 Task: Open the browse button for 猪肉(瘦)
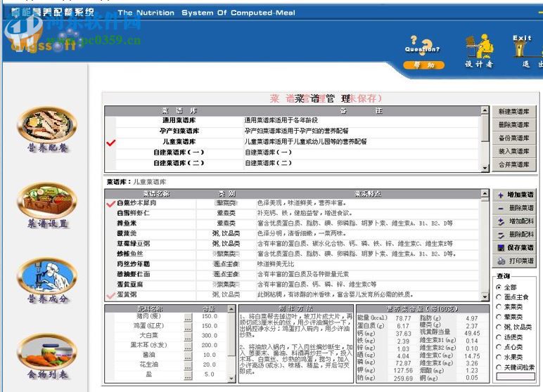(188, 318)
